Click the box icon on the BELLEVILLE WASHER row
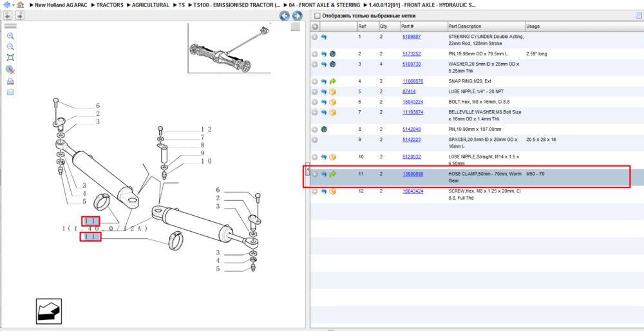This screenshot has height=331, width=644. 333,113
